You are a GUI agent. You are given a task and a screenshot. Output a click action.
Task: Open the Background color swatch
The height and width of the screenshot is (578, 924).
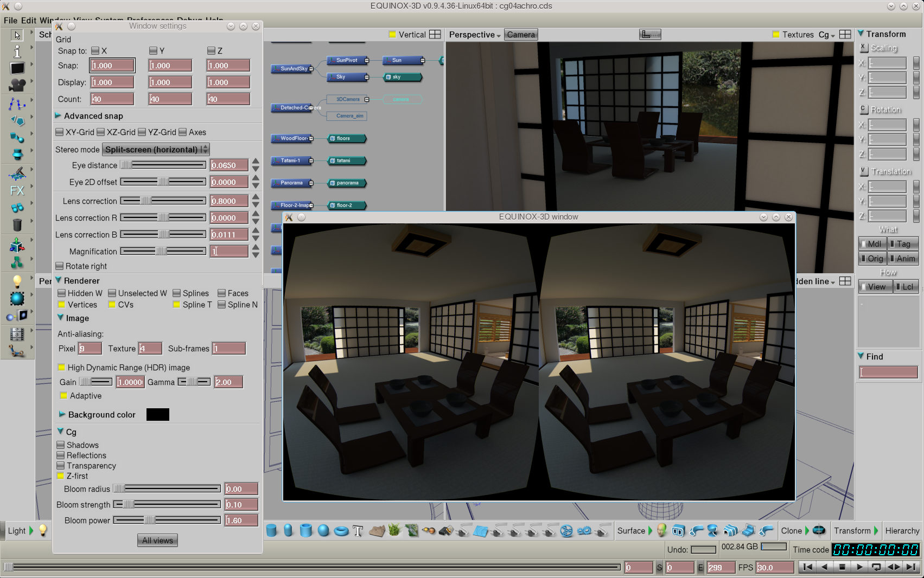(x=157, y=415)
